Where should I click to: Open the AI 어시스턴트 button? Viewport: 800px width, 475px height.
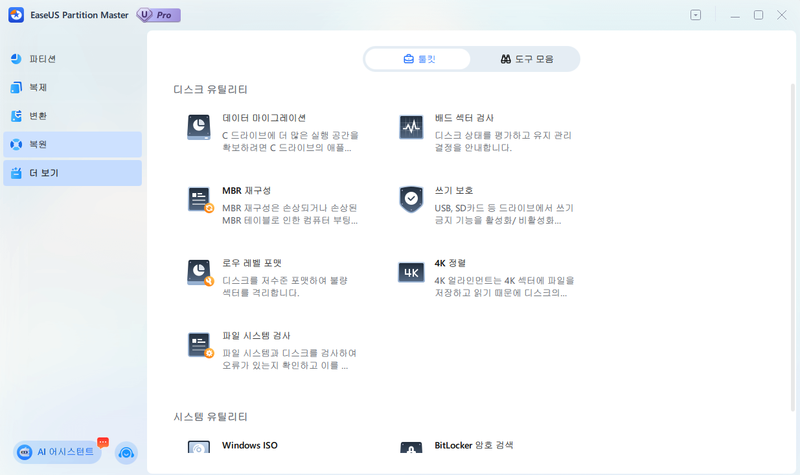tap(58, 452)
